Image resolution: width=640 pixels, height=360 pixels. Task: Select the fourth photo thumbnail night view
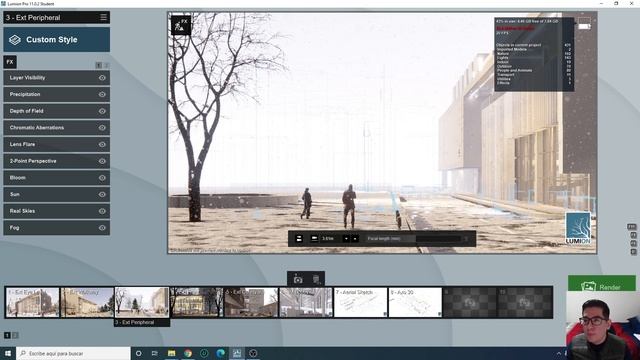[197, 302]
